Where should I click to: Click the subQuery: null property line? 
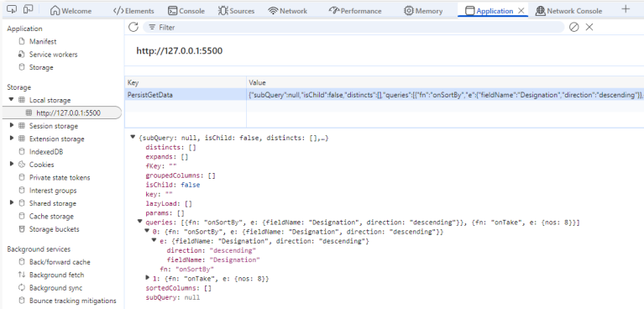coord(172,297)
